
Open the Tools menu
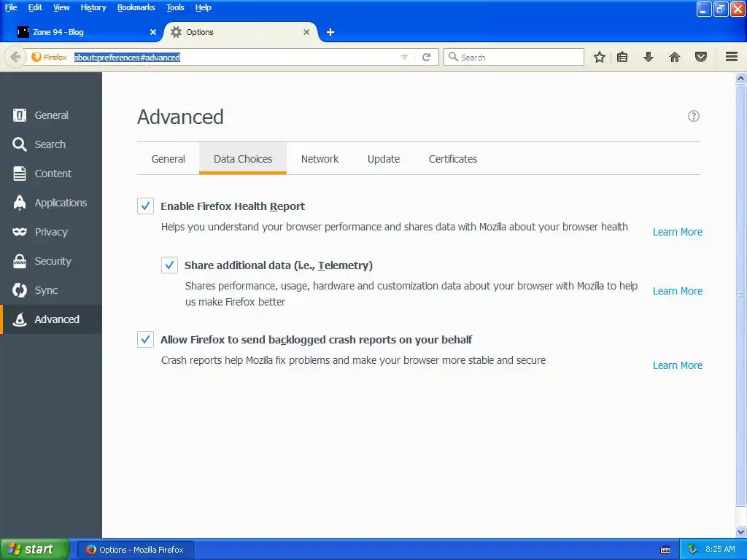(175, 7)
